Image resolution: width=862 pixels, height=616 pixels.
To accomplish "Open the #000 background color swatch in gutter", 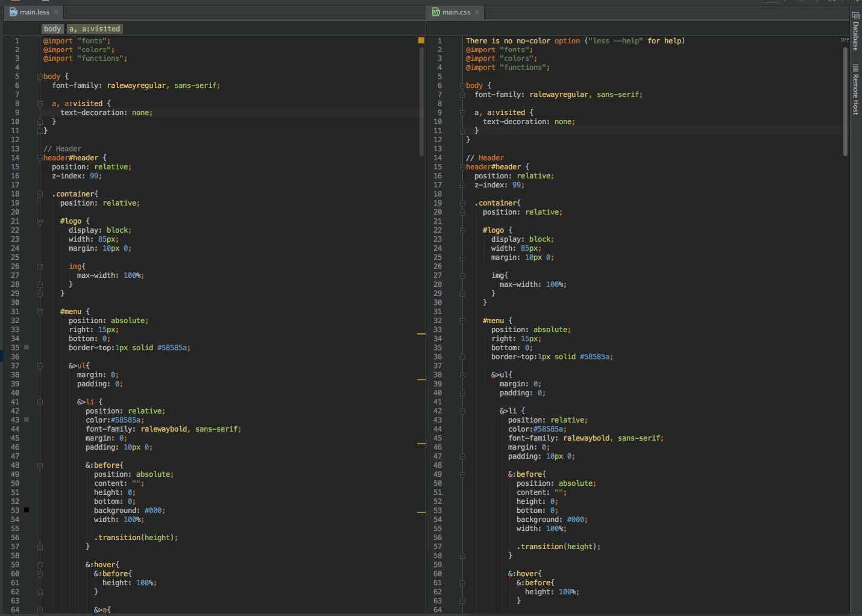I will [x=27, y=510].
